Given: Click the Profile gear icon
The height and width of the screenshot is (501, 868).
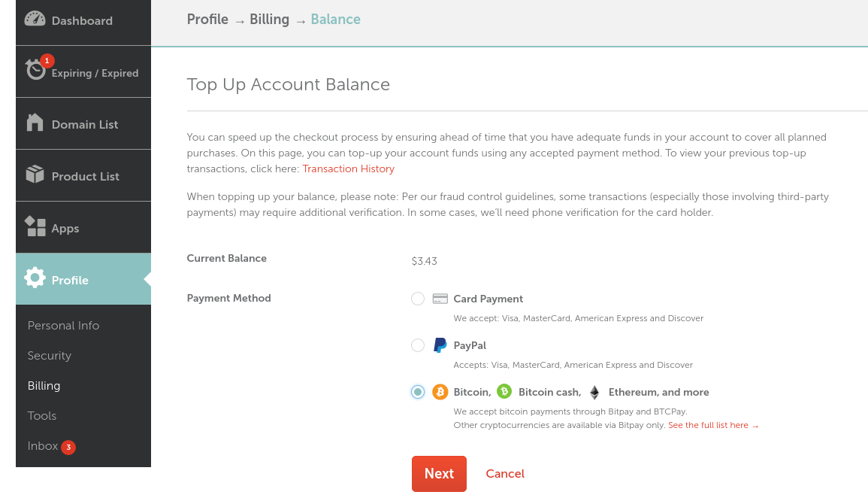Looking at the screenshot, I should click(35, 278).
